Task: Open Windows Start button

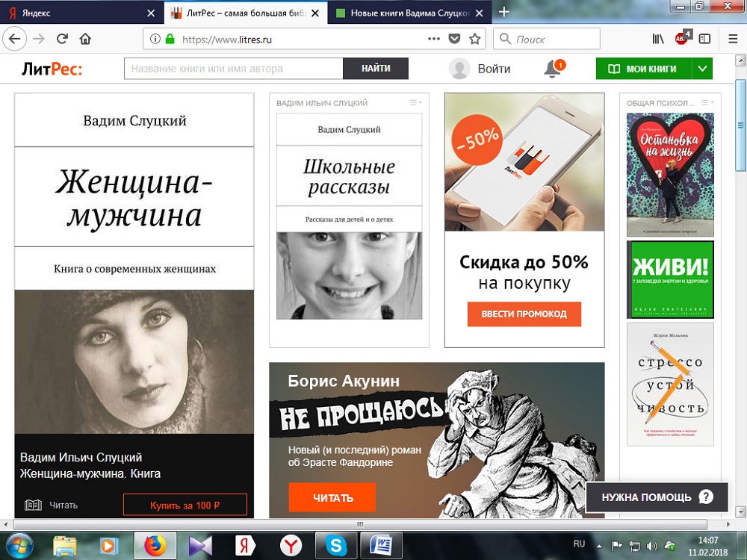Action: (x=19, y=546)
